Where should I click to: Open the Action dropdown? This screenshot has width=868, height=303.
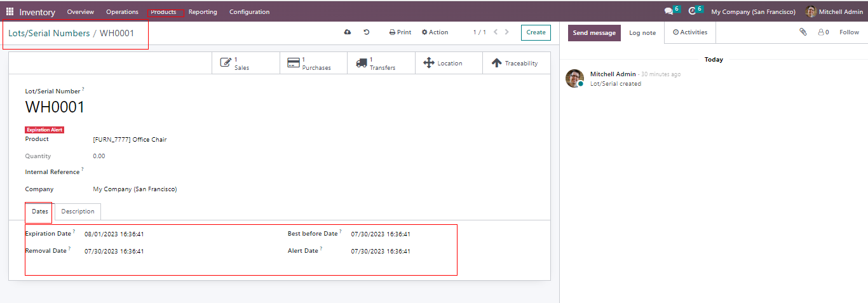coord(435,32)
